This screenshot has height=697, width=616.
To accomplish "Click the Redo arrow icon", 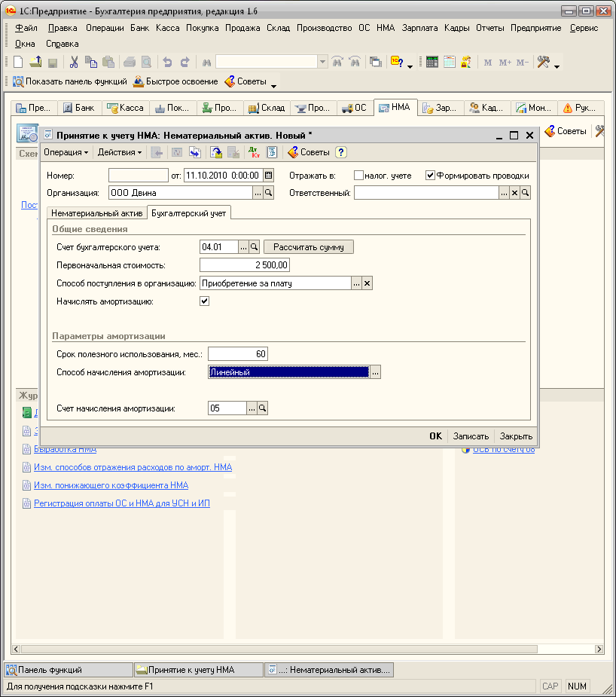I will pos(184,62).
